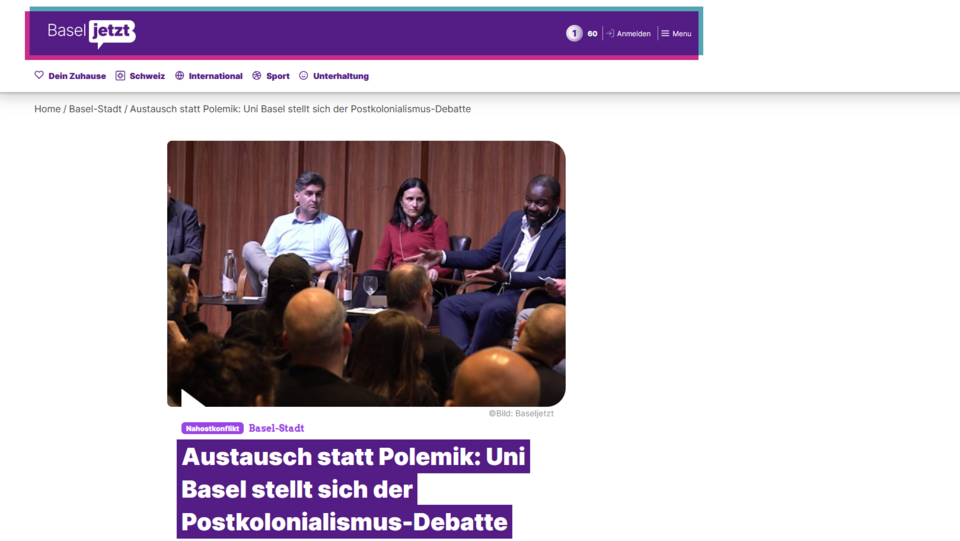Viewport: 960px width, 541px height.
Task: Open the Basel-Stadt category below the image
Action: [276, 428]
